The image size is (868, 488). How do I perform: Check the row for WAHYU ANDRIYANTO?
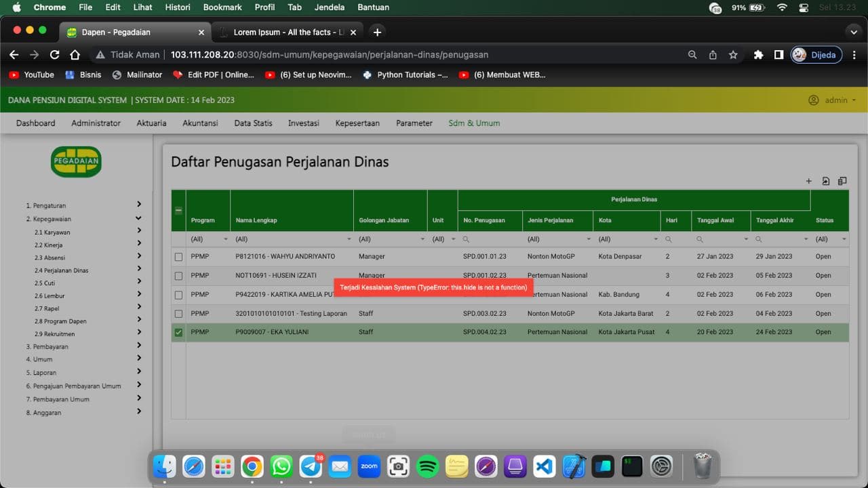point(178,256)
